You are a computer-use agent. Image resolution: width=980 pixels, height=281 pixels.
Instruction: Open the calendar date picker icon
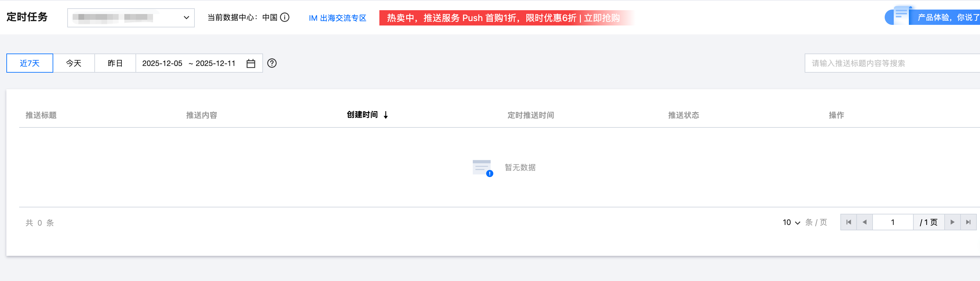pos(251,63)
